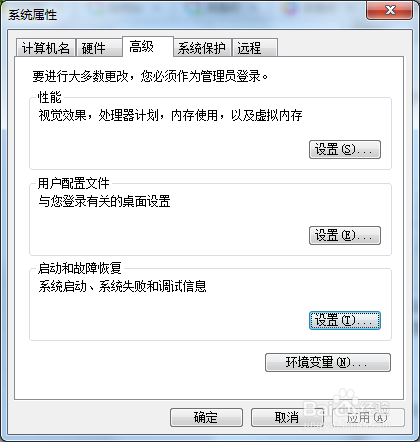Click the 系统属性 title bar text
The height and width of the screenshot is (442, 420).
33,15
